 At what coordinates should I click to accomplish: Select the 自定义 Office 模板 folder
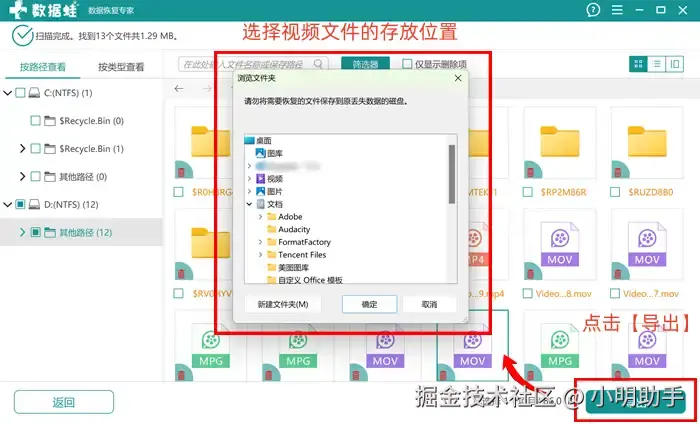(305, 280)
